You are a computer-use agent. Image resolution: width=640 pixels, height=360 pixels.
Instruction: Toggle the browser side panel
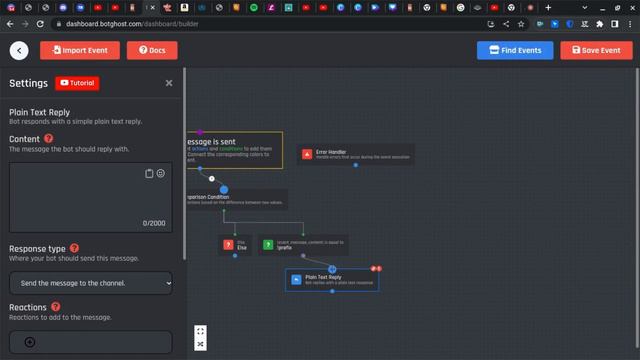coord(615,24)
